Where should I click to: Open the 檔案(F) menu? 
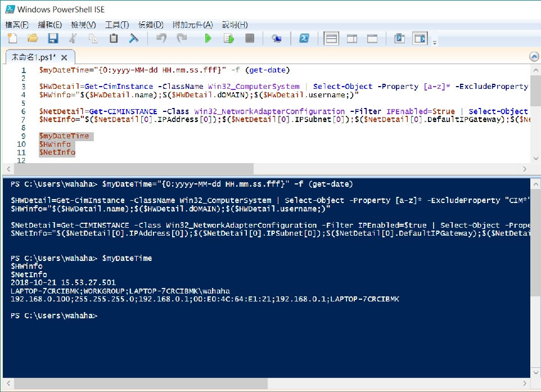tap(17, 25)
